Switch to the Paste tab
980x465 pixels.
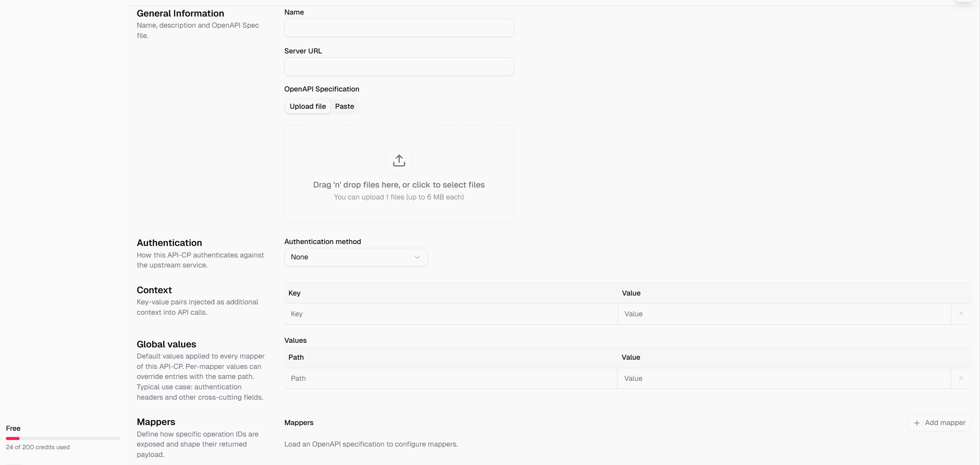pyautogui.click(x=344, y=106)
